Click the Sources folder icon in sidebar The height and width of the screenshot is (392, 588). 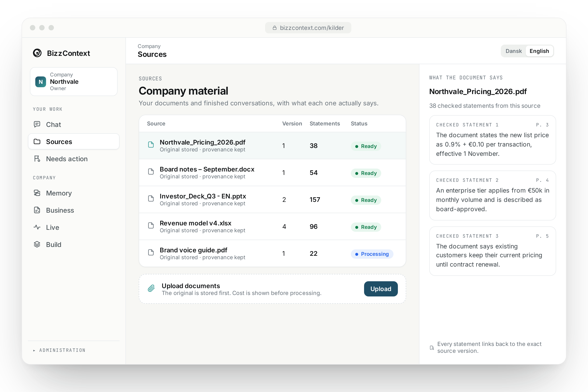tap(37, 142)
